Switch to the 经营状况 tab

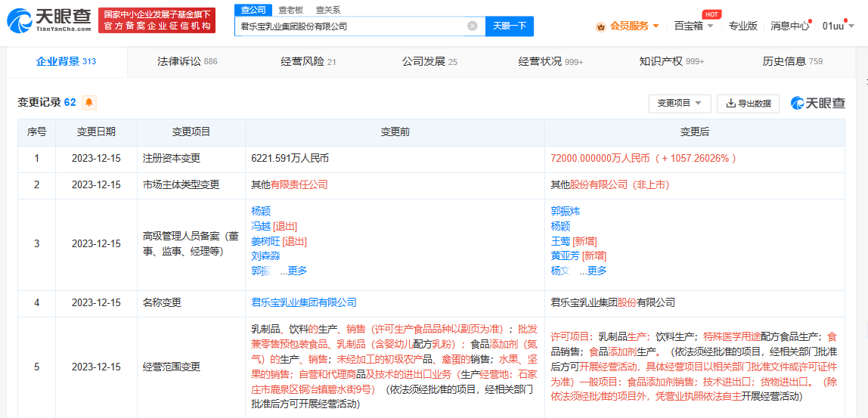coord(550,61)
